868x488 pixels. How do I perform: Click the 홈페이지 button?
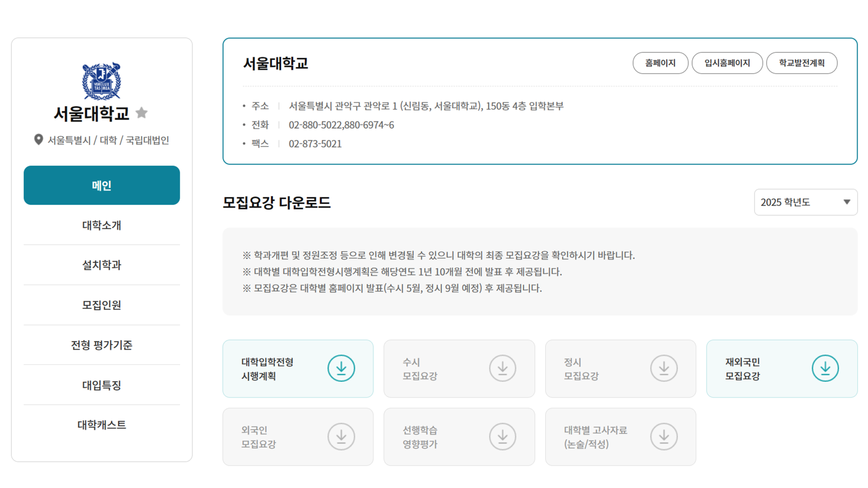click(660, 63)
